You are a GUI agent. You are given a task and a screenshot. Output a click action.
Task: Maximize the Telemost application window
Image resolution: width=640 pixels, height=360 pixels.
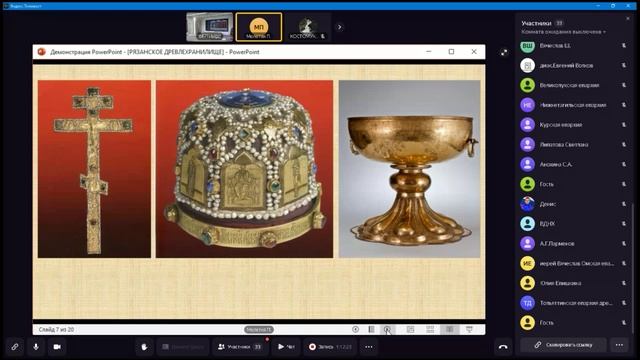[x=613, y=6]
